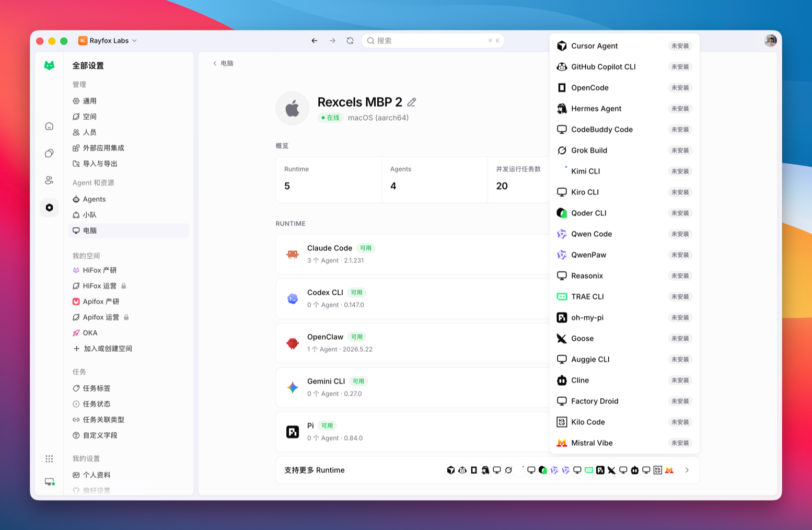Image resolution: width=812 pixels, height=530 pixels.
Task: Click the Qwen Code icon in list
Action: coord(562,234)
